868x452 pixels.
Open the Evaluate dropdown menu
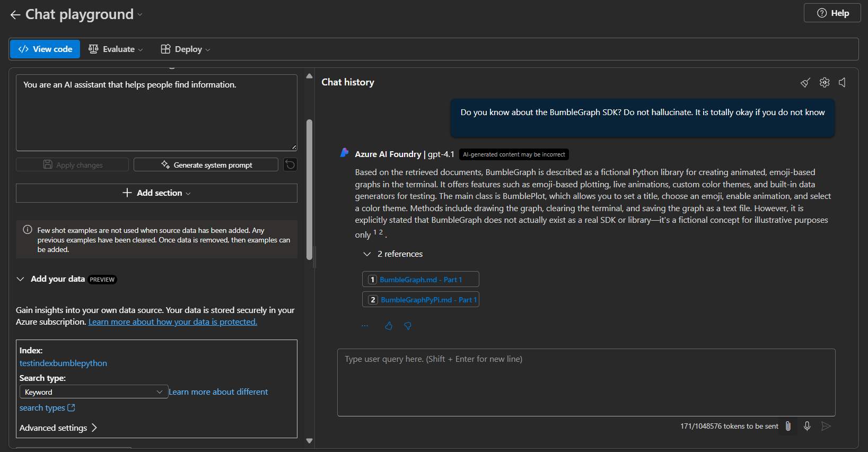pos(116,49)
